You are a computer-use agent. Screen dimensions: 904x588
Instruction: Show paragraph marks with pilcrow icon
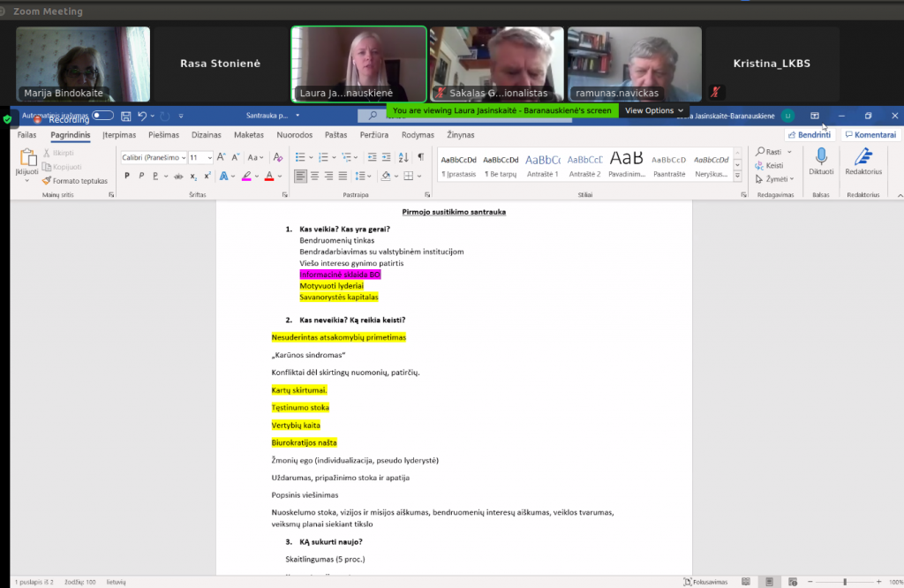tap(420, 157)
